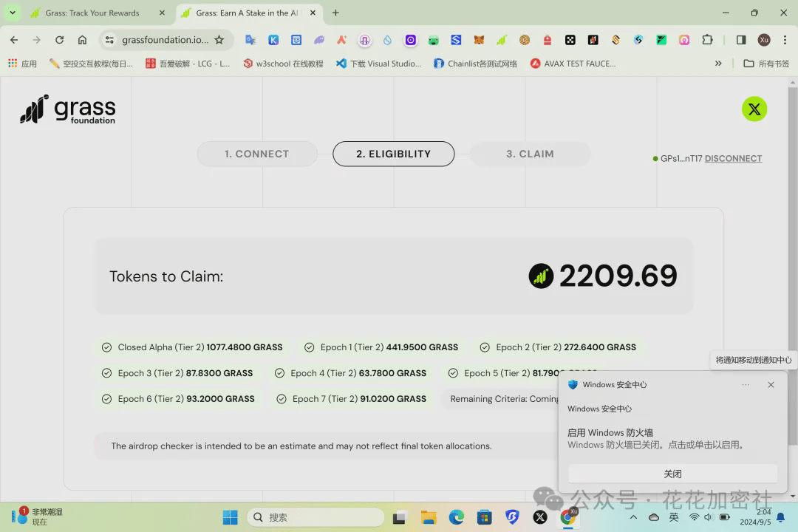Open the weather widget 非常潮湿
Screen dimensions: 798x532
coord(37,516)
